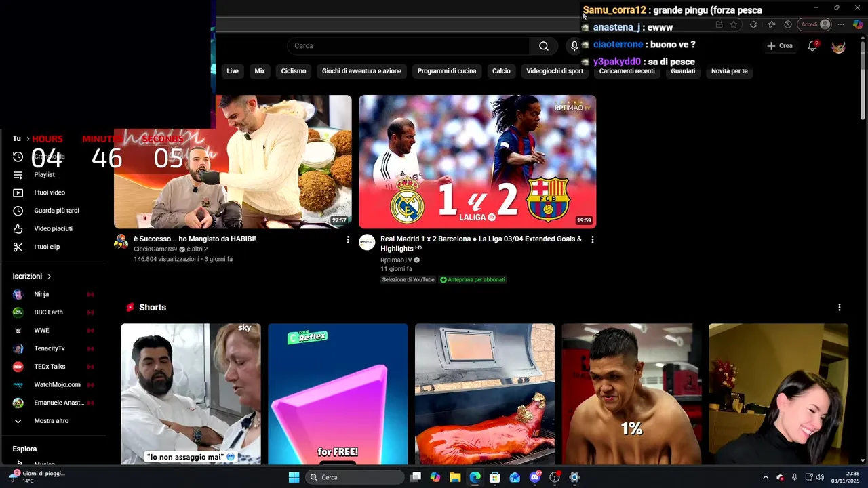The width and height of the screenshot is (868, 488).
Task: Click the YouTube search magnifier button
Action: point(543,46)
